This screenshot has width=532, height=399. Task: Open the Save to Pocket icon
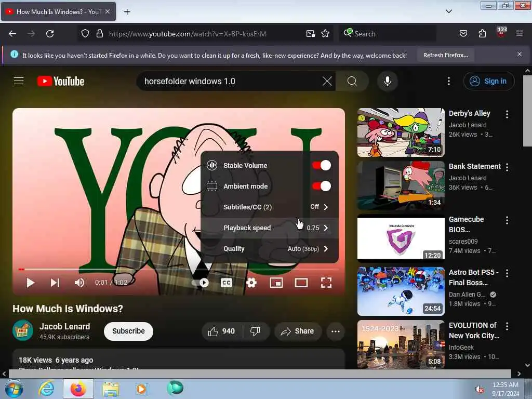[463, 34]
